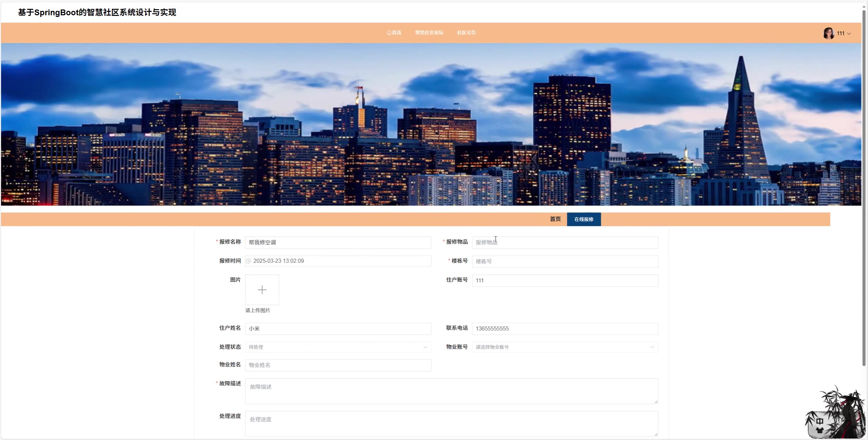Open 邻里社交论坛 menu item
Screen dimensions: 868x440
click(x=429, y=33)
